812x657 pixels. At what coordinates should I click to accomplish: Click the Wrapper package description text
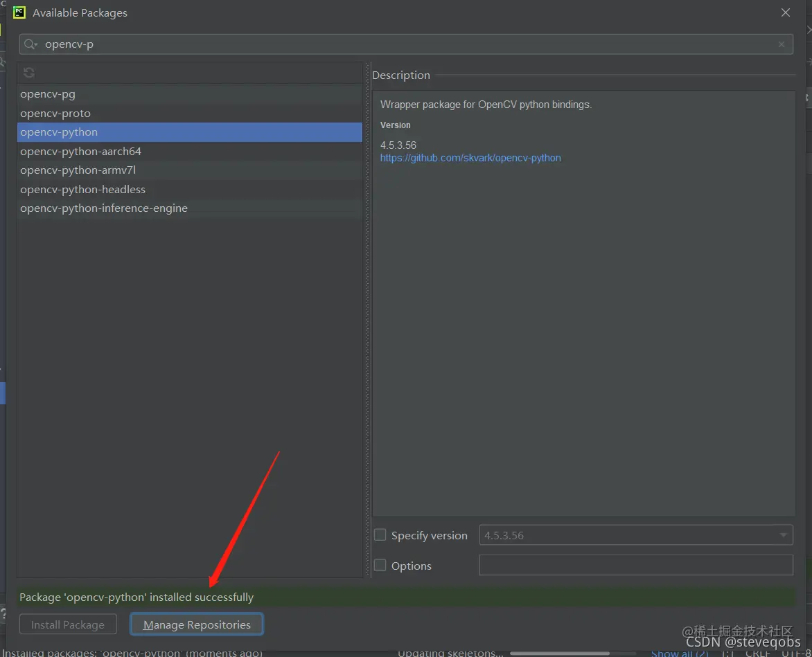click(x=486, y=105)
